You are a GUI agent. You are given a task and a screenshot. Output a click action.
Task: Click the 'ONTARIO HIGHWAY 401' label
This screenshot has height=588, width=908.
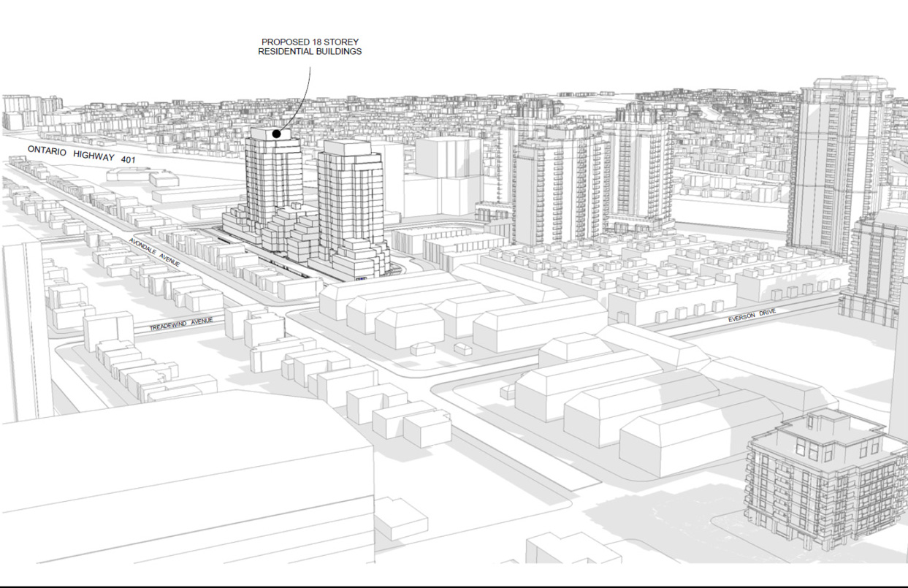[81, 153]
